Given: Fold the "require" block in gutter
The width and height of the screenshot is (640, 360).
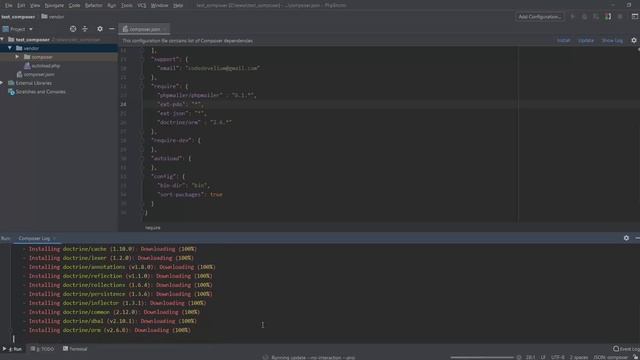Looking at the screenshot, I should click(141, 86).
